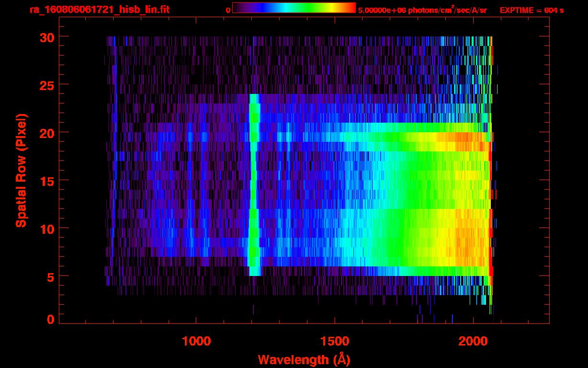This screenshot has width=588, height=368.
Task: Click the EXPTIME = 604 s text
Action: [531, 10]
